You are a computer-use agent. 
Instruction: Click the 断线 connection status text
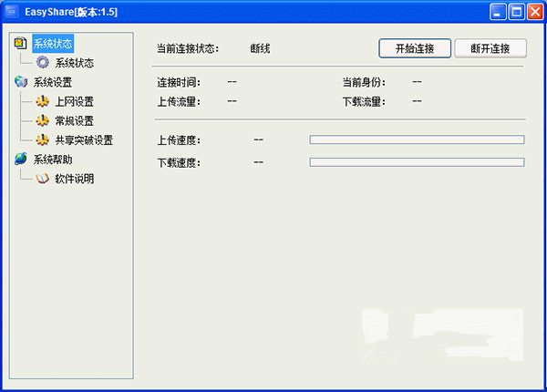click(260, 48)
